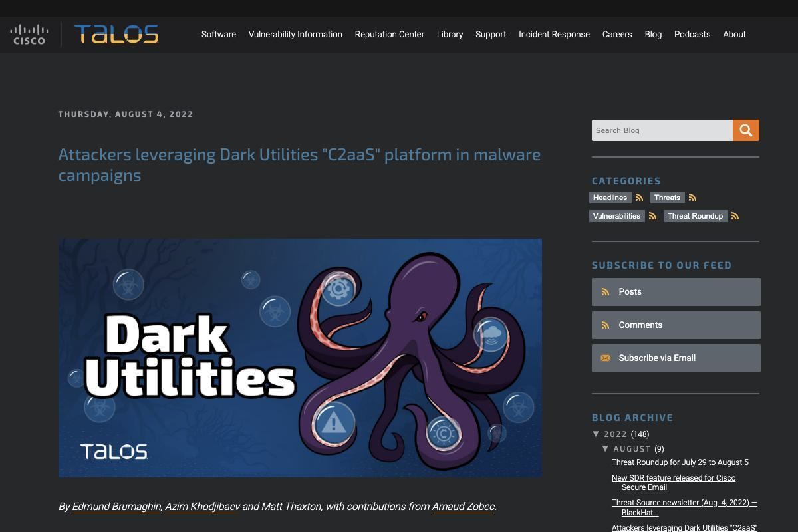798x532 pixels.
Task: Open Incident Response nav item
Action: click(554, 35)
